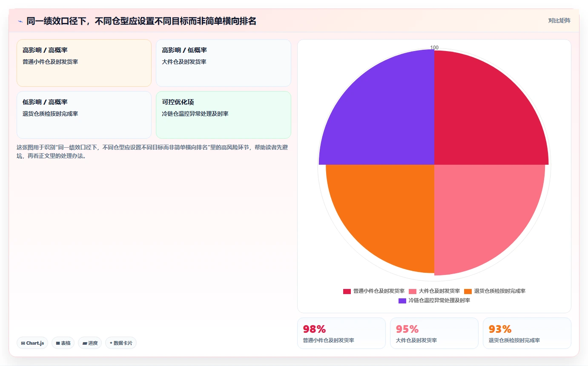This screenshot has width=588, height=366.
Task: Select the 高影响 / 高概率 card
Action: [84, 63]
